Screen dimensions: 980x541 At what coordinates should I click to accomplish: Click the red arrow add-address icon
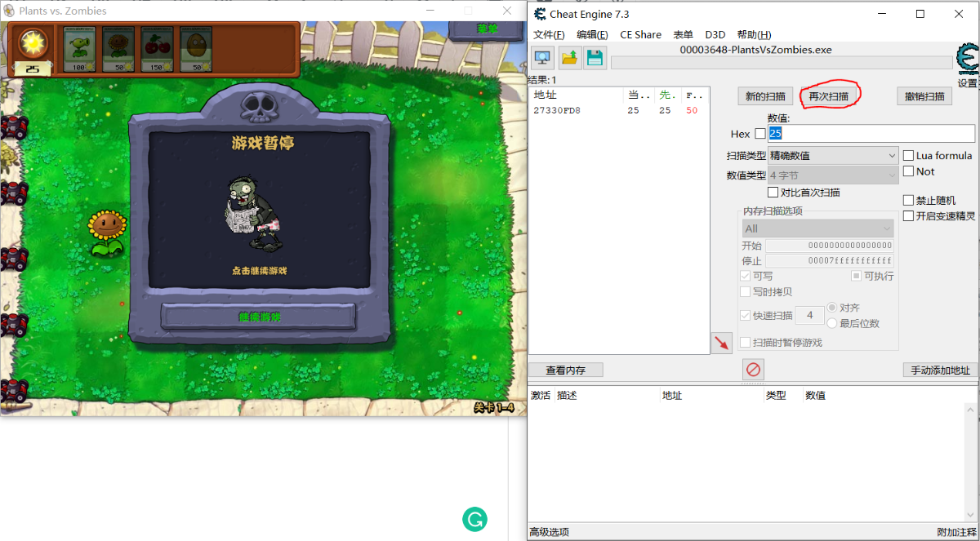pos(721,343)
